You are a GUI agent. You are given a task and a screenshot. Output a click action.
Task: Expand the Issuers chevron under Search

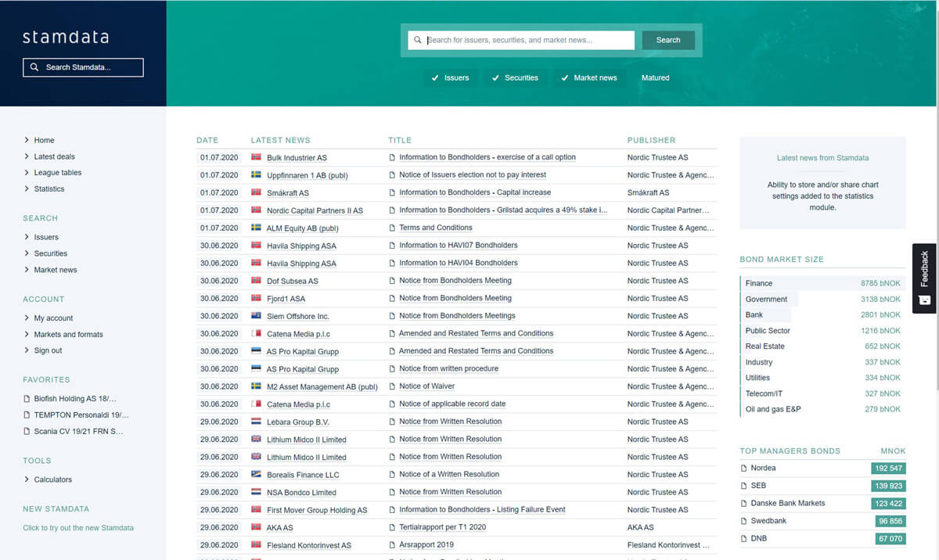(27, 237)
